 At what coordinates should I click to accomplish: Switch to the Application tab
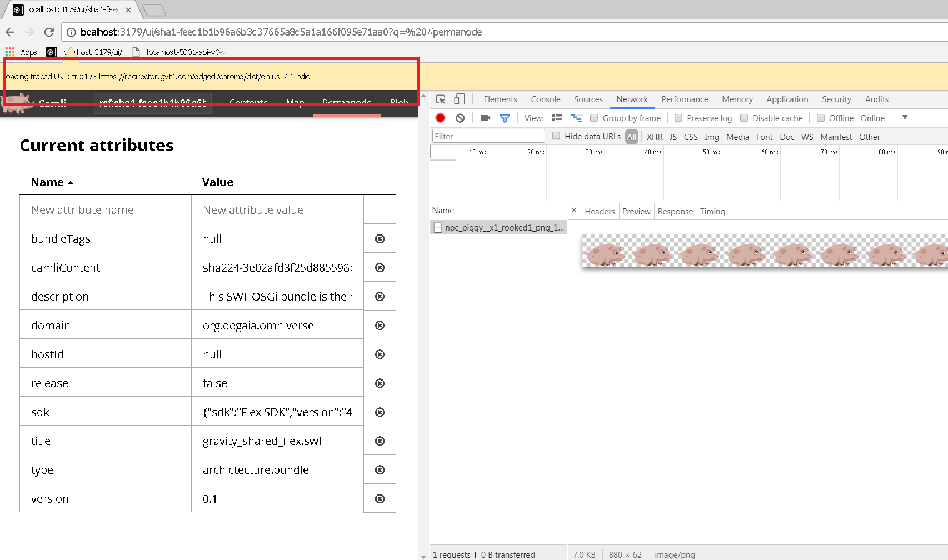tap(787, 99)
